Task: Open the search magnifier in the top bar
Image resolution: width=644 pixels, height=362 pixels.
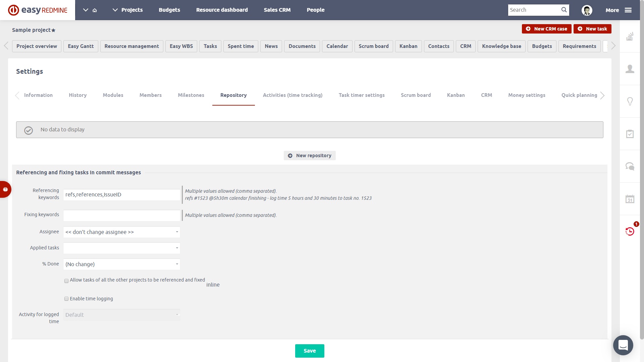Action: pyautogui.click(x=564, y=10)
